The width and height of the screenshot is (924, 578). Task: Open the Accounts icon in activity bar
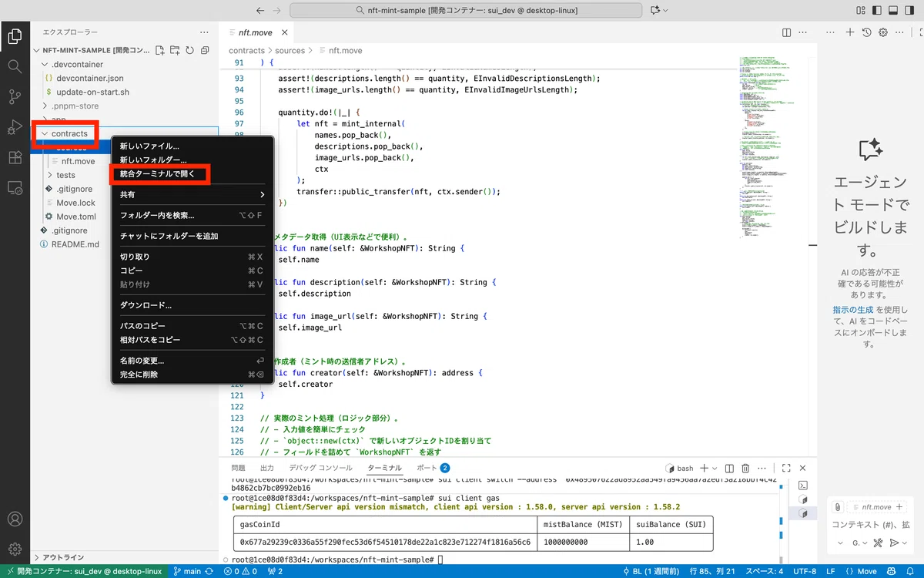pyautogui.click(x=15, y=519)
